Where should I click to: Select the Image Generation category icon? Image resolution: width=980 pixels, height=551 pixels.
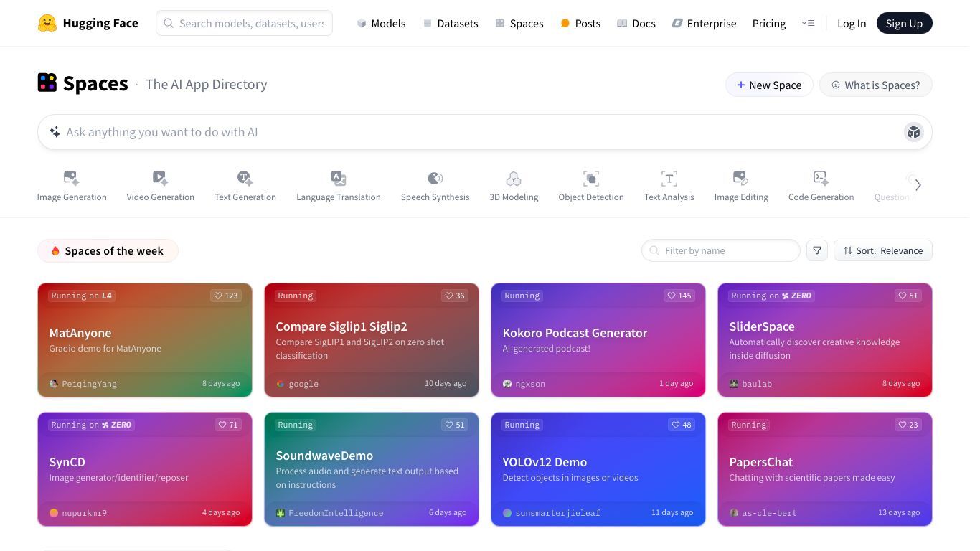tap(72, 178)
